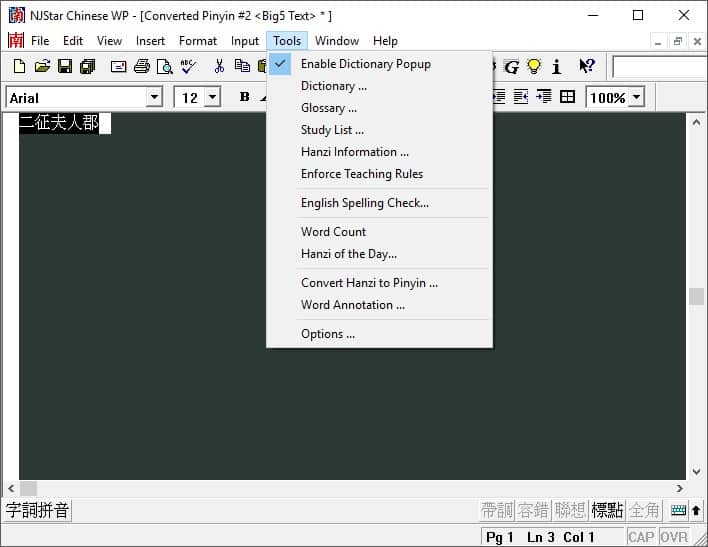Cut selection with the scissors icon
Viewport: 708px width, 547px height.
[x=219, y=66]
